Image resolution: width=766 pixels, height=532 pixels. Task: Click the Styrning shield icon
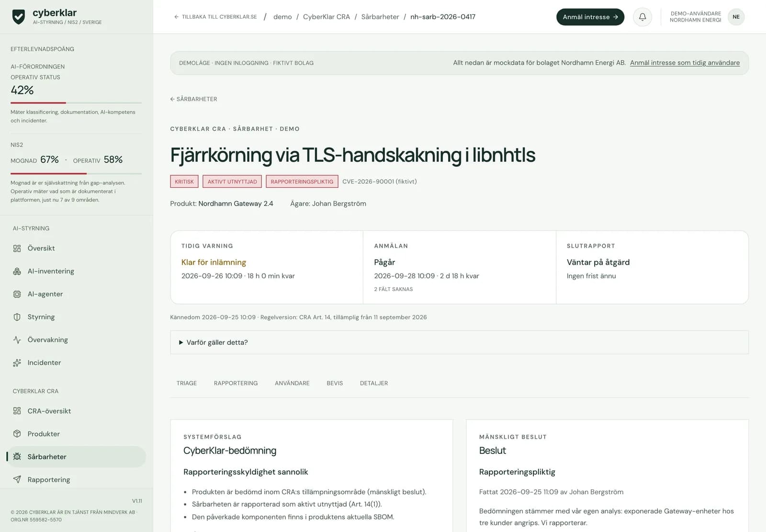tap(17, 317)
